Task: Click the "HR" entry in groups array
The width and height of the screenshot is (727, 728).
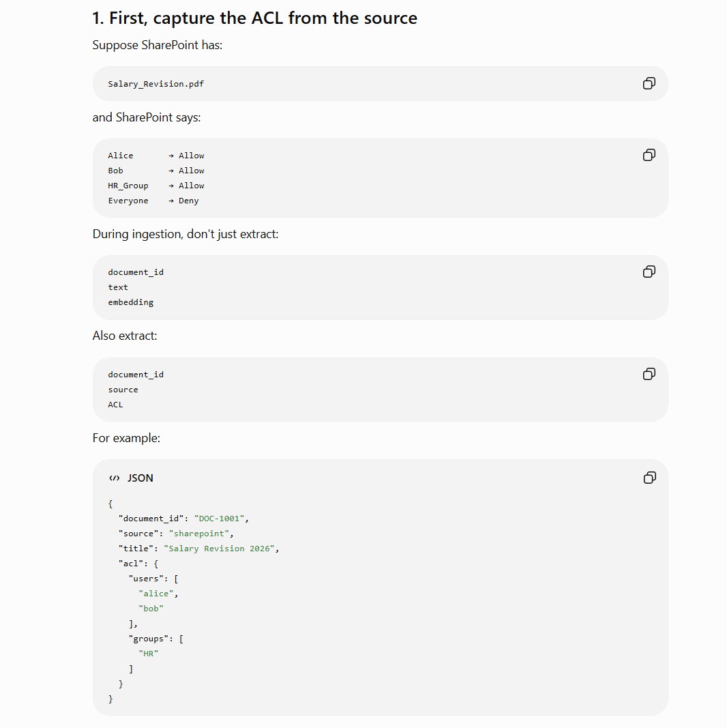Action: pyautogui.click(x=149, y=654)
